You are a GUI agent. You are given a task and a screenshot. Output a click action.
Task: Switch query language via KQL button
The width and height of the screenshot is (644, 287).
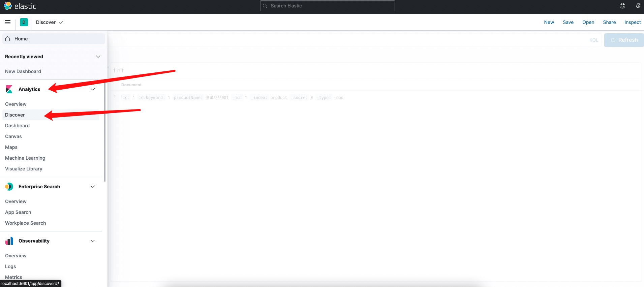[x=594, y=40]
